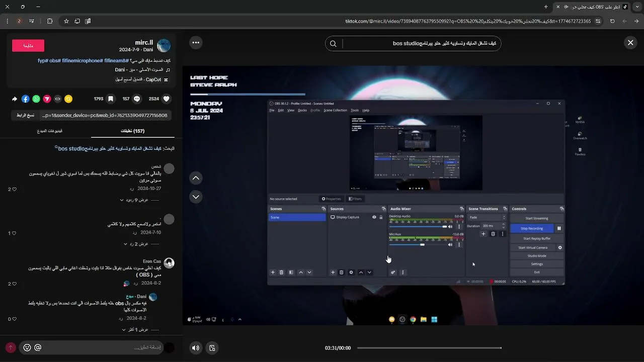Like the comment dated 2024-7-10
The height and width of the screenshot is (362, 644).
14,233
